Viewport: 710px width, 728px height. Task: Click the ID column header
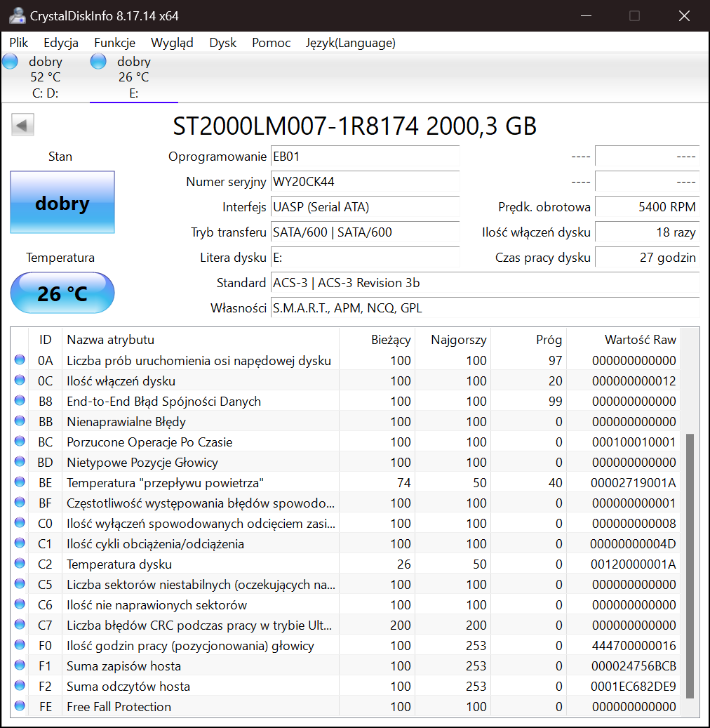coord(45,339)
